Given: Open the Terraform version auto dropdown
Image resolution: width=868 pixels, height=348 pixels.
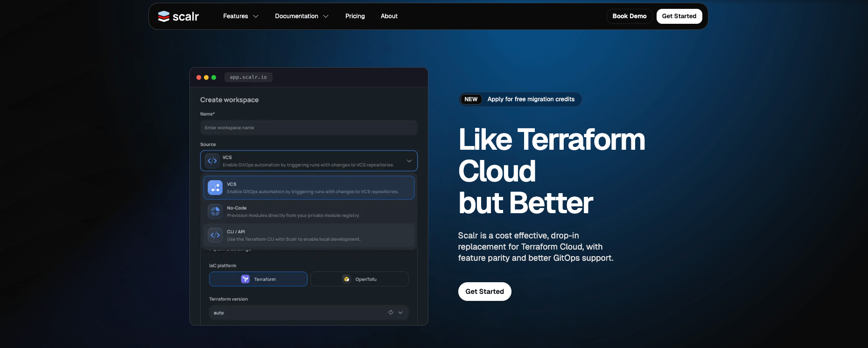Looking at the screenshot, I should click(309, 313).
